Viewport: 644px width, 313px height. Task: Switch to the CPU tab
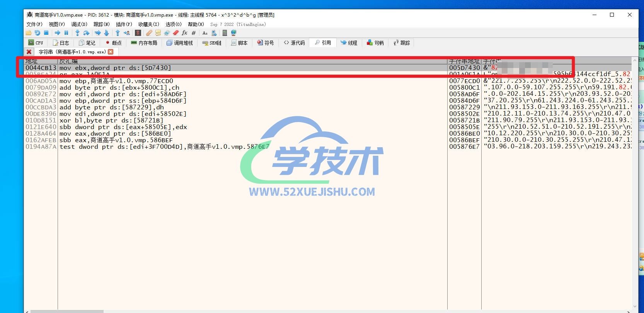[36, 43]
